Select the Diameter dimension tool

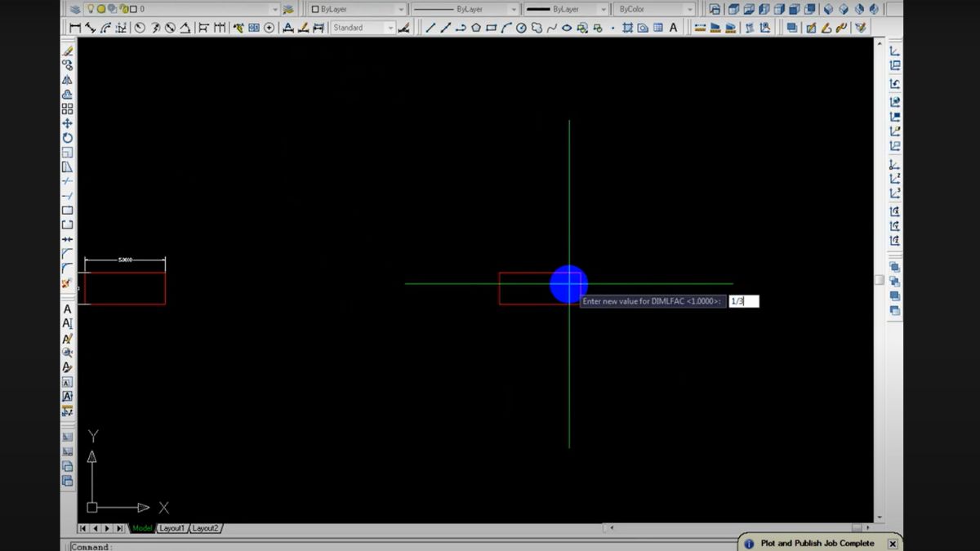pyautogui.click(x=171, y=28)
